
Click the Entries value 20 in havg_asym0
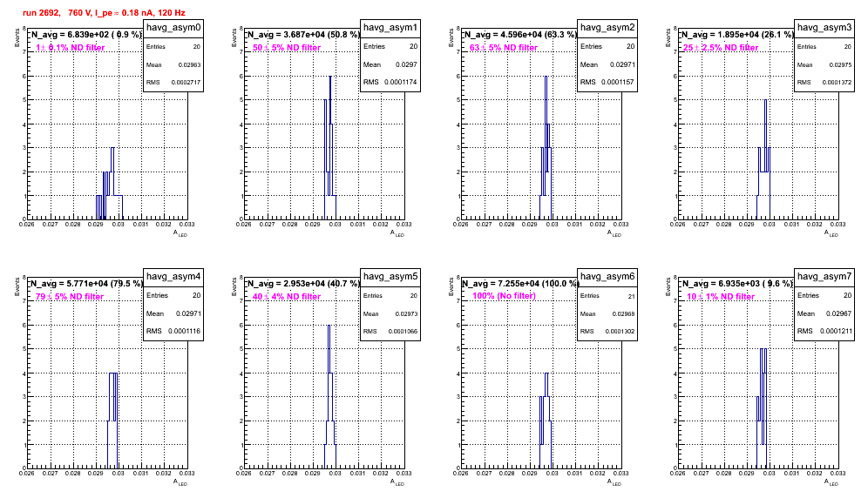(196, 47)
